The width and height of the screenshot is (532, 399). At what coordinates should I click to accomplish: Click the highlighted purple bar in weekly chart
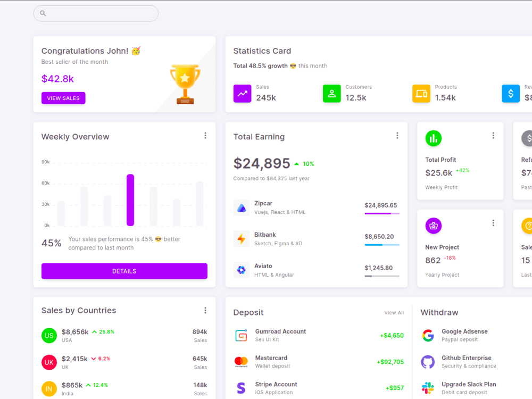click(x=130, y=200)
